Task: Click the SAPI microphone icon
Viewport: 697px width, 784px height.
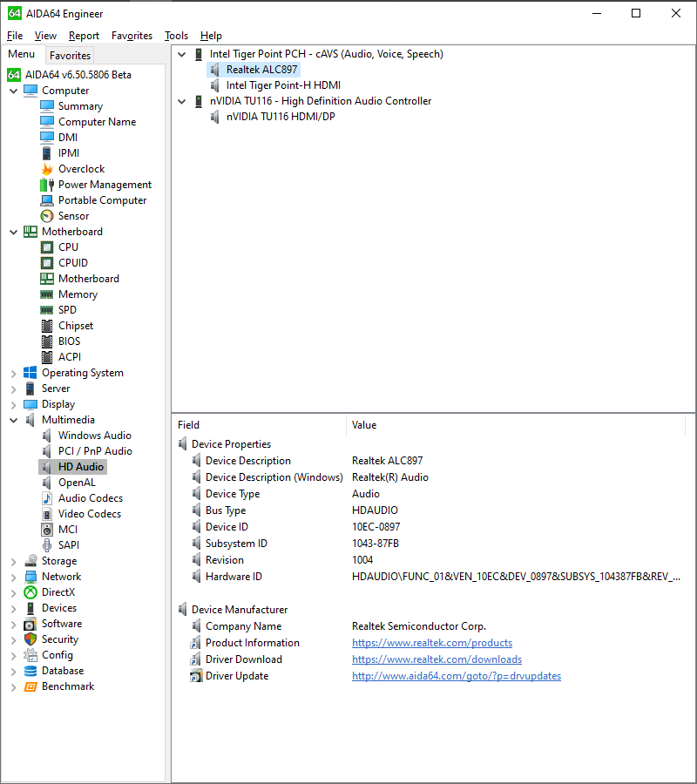Action: click(x=47, y=545)
